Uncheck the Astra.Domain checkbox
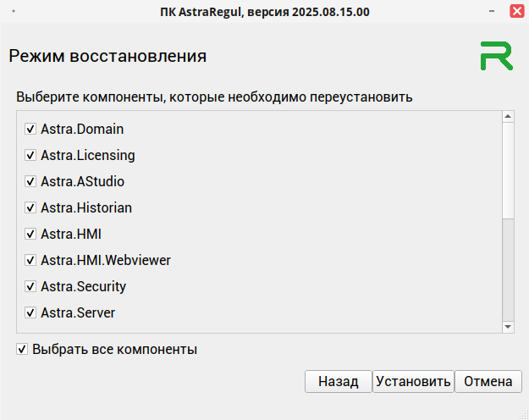This screenshot has width=529, height=420. [30, 130]
